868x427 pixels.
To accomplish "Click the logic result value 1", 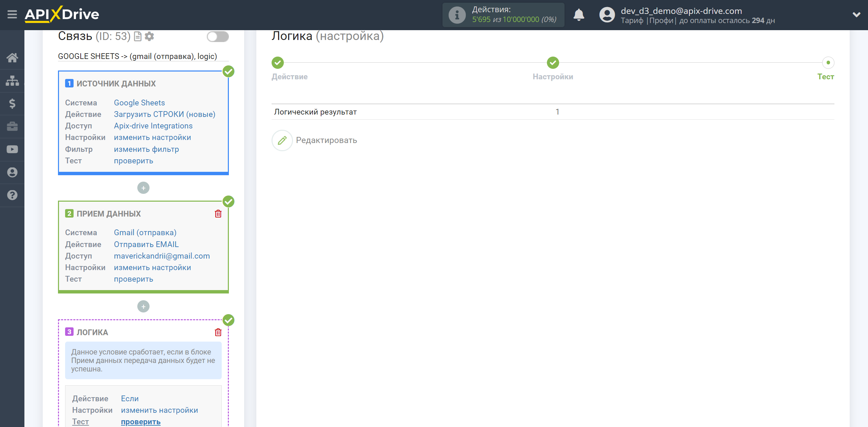I will pyautogui.click(x=557, y=112).
